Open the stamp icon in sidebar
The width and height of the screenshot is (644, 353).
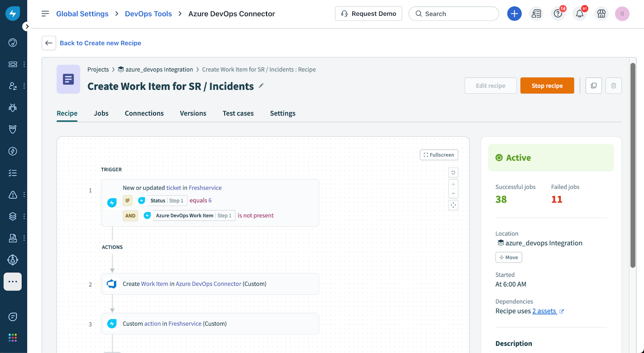pyautogui.click(x=13, y=238)
